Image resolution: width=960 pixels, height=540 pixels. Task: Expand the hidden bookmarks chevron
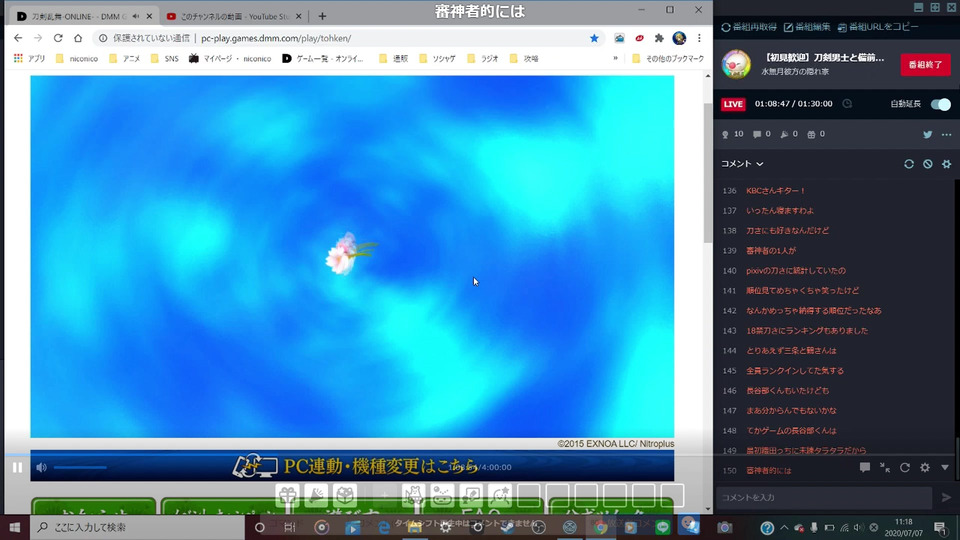615,59
